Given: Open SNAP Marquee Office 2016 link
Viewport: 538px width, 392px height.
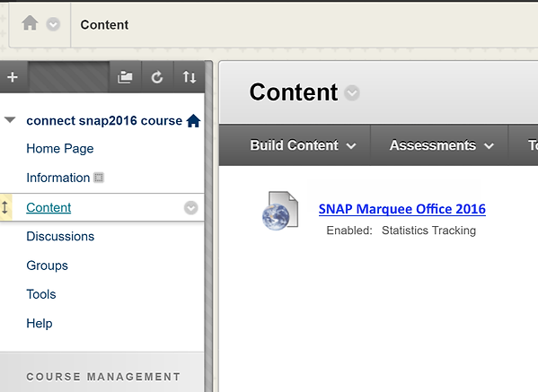Looking at the screenshot, I should pos(402,209).
